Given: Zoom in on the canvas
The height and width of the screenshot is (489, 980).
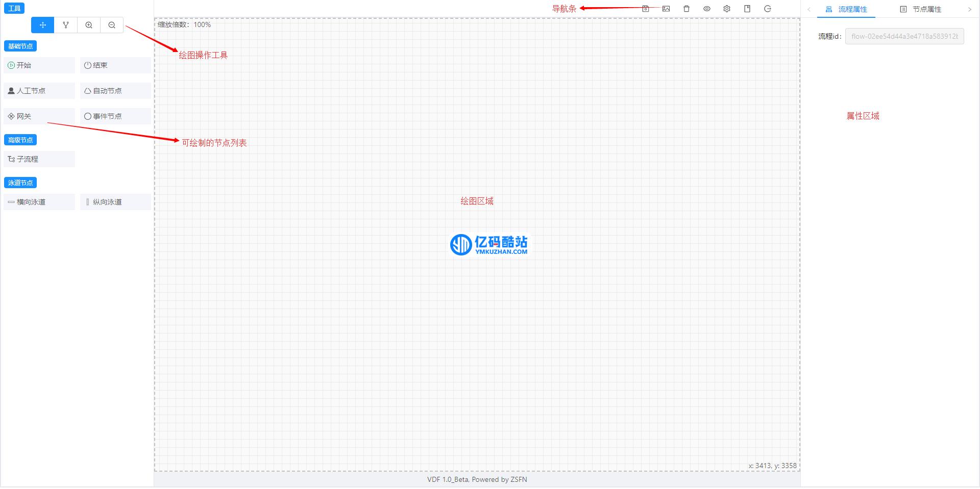Looking at the screenshot, I should point(89,25).
